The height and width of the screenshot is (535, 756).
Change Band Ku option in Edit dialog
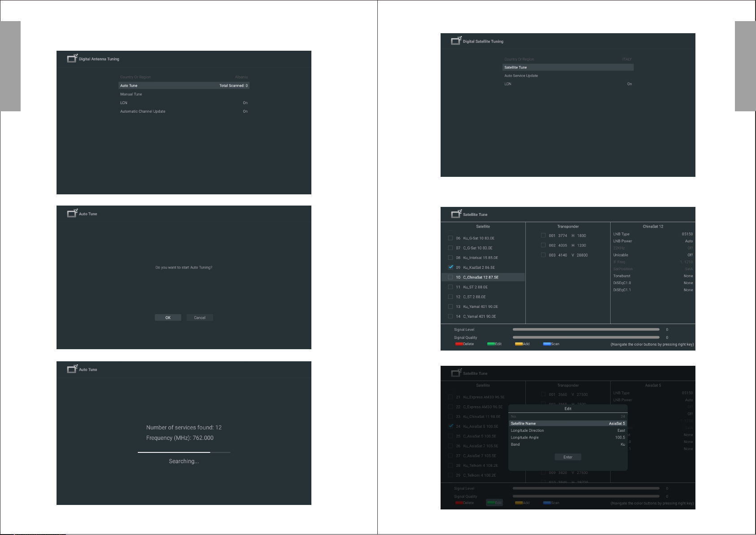click(568, 444)
